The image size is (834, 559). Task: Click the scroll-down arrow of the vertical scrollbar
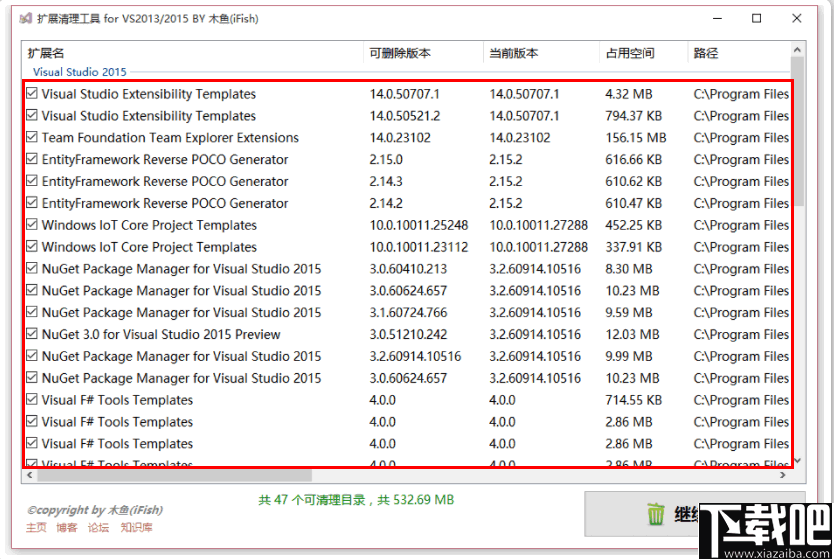pyautogui.click(x=797, y=461)
